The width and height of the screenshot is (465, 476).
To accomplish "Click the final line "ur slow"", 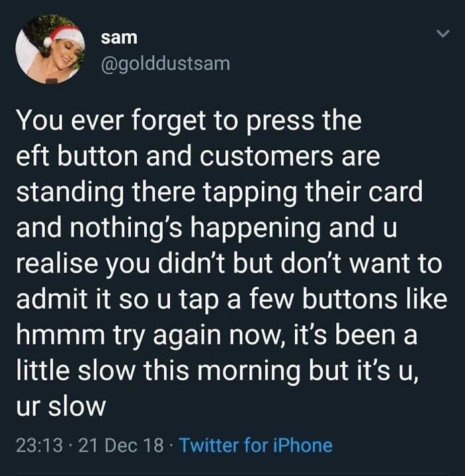I will click(x=61, y=406).
